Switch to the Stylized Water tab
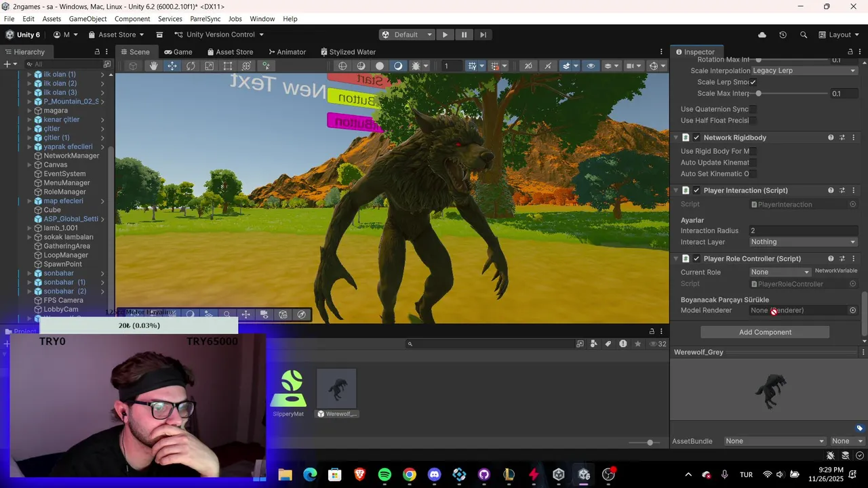This screenshot has width=868, height=488. (348, 52)
